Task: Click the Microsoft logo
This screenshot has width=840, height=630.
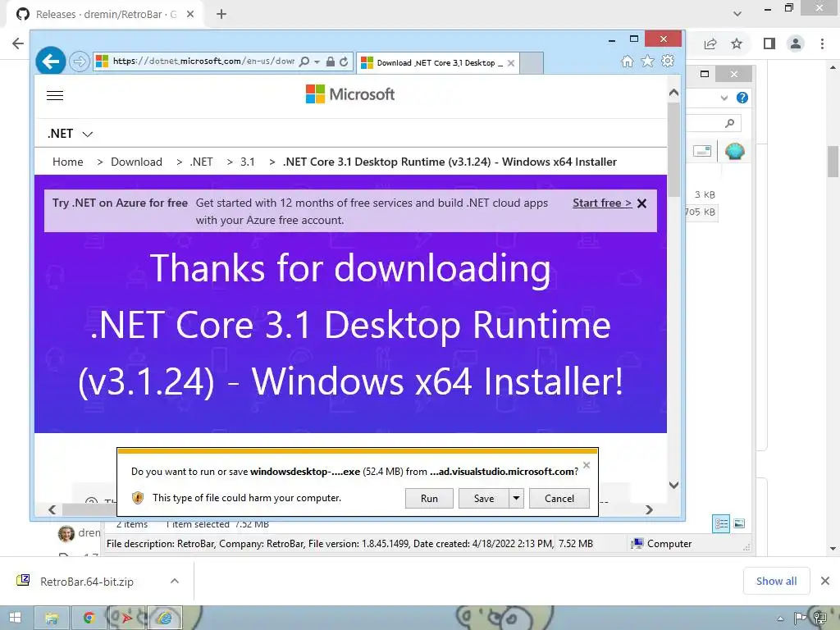Action: [x=350, y=94]
